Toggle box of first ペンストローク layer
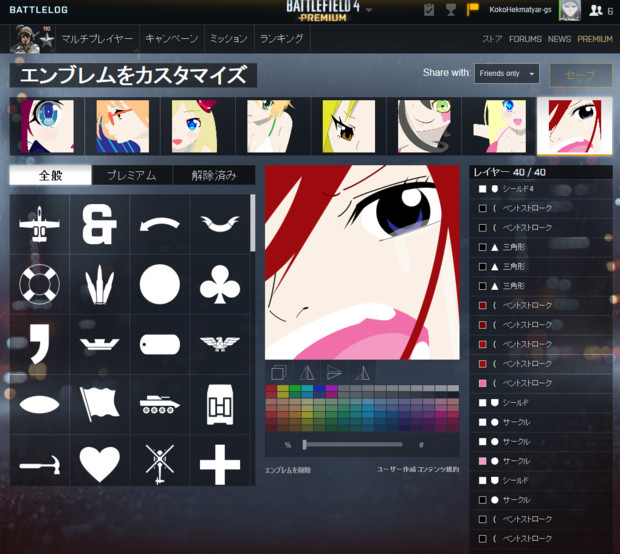Screen dimensions: 620x554 pos(482,208)
